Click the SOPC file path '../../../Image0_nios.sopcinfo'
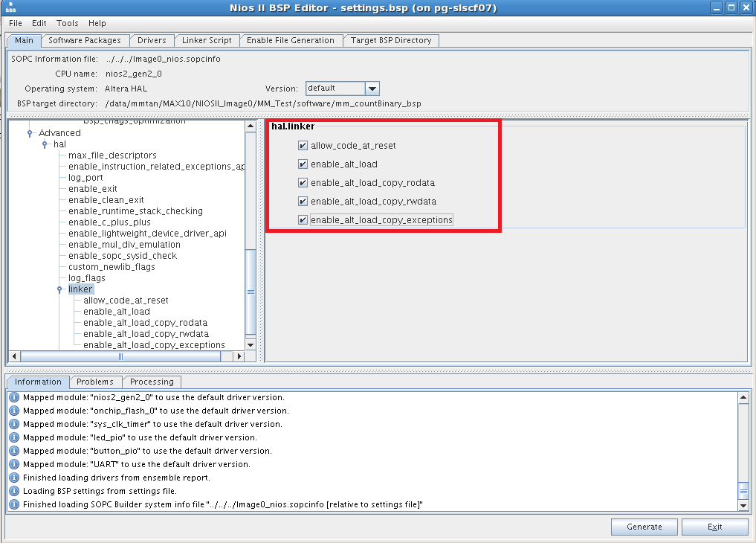The width and height of the screenshot is (756, 543). tap(163, 59)
